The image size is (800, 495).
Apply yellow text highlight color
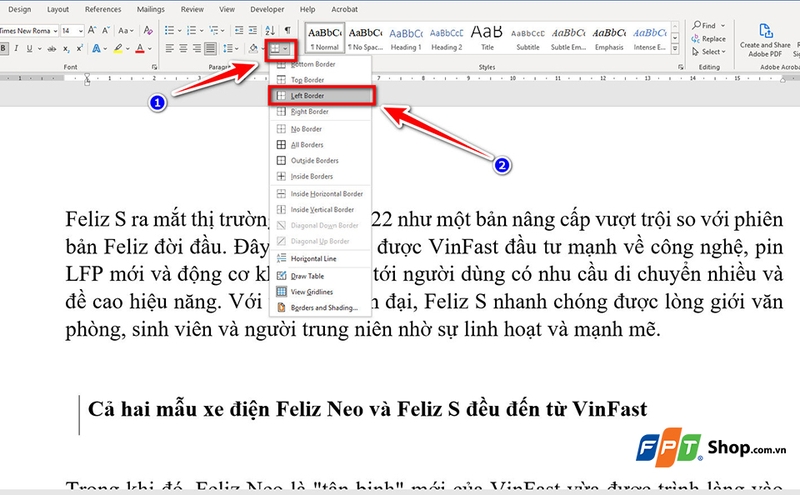click(x=118, y=49)
